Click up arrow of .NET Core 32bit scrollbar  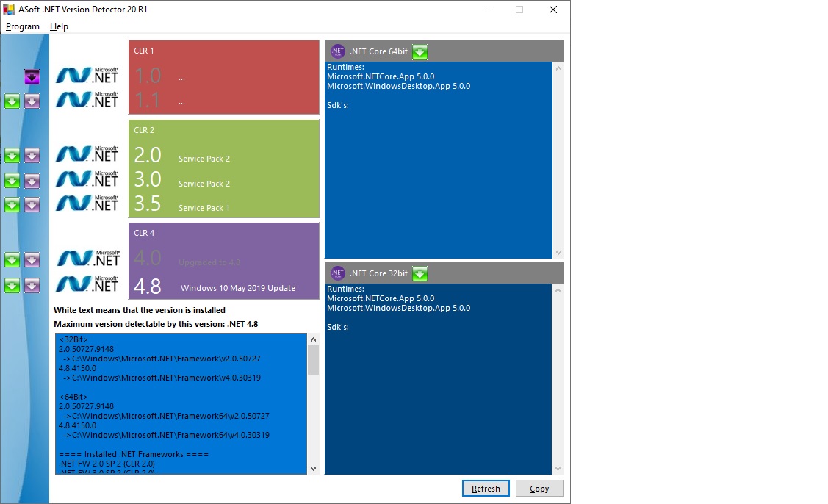[558, 290]
